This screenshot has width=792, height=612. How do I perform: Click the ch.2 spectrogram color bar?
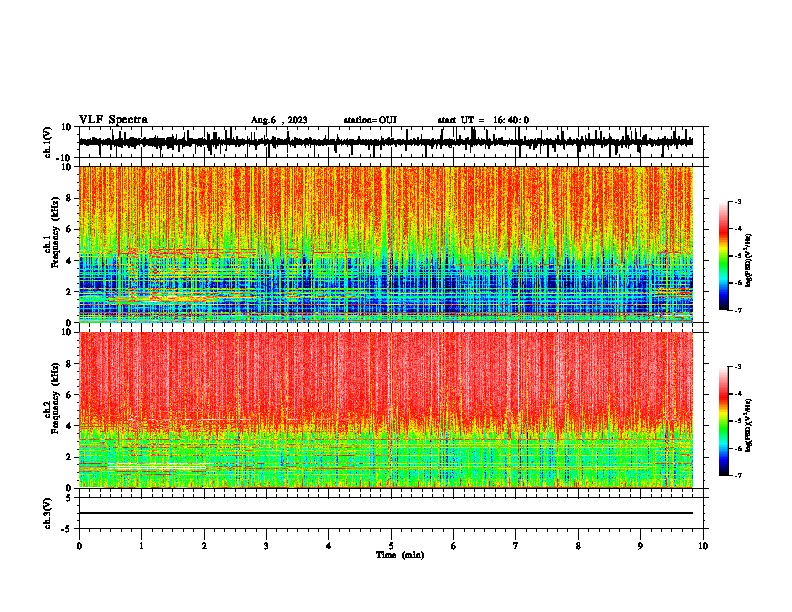click(x=724, y=421)
